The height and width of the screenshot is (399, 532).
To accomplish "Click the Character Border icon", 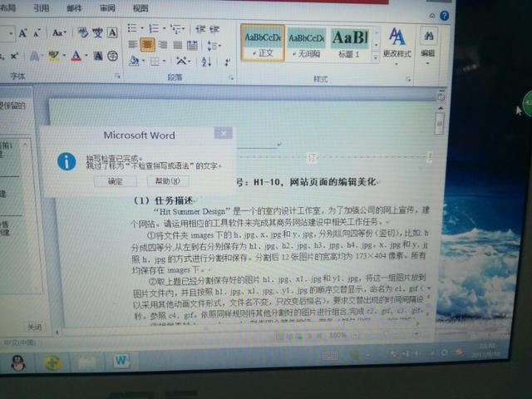I will [x=112, y=32].
